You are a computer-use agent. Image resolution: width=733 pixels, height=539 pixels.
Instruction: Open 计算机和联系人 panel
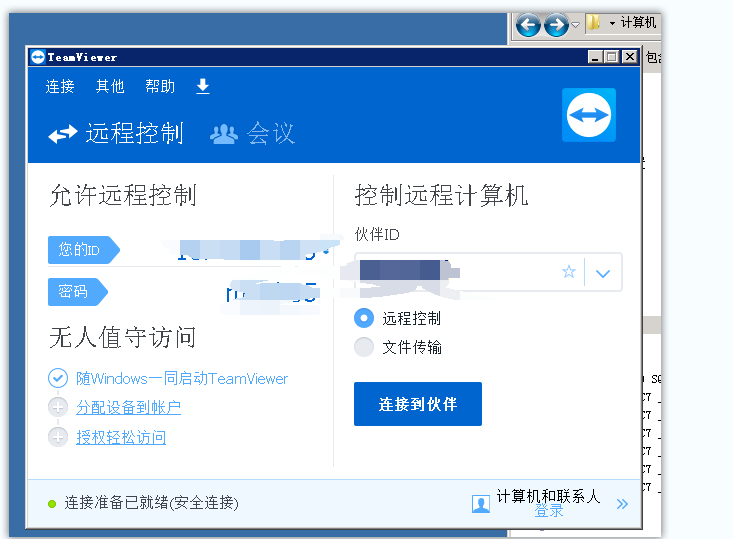(x=548, y=496)
